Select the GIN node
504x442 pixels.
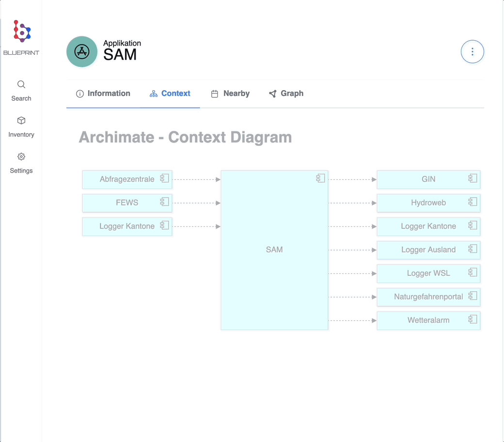point(428,179)
